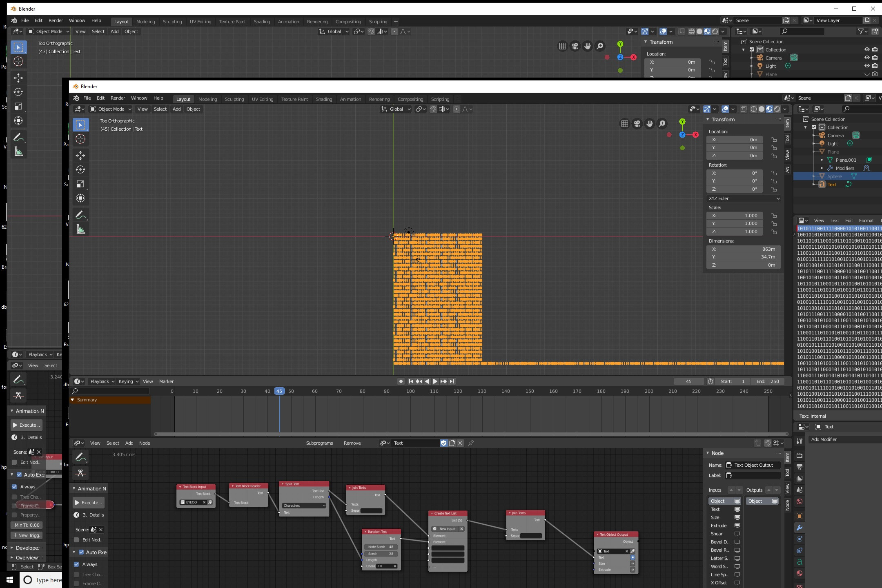Collapse the Transform panel in front window
The image size is (882, 588).
click(708, 120)
